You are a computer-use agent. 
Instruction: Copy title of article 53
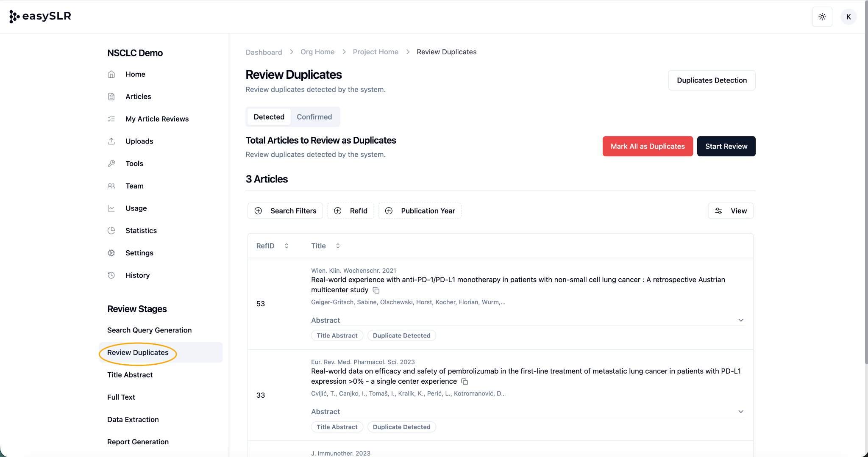[376, 290]
